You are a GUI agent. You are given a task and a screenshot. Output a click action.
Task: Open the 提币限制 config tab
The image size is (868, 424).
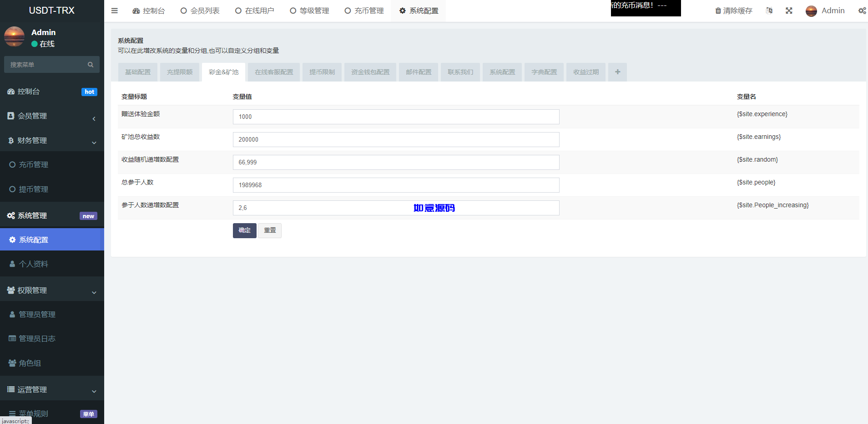[322, 72]
